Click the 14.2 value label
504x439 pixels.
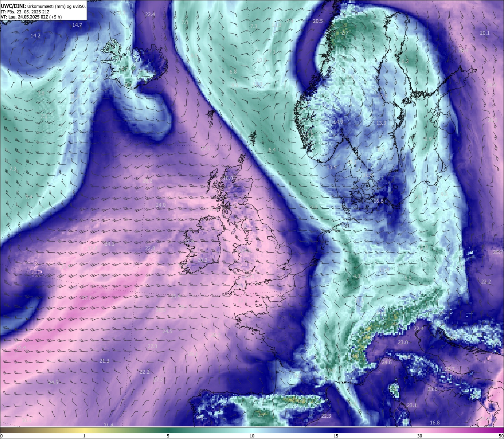click(35, 35)
